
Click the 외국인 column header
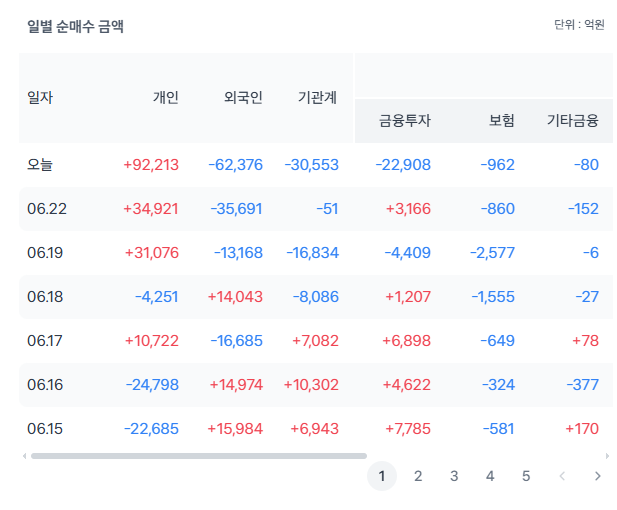pyautogui.click(x=243, y=97)
